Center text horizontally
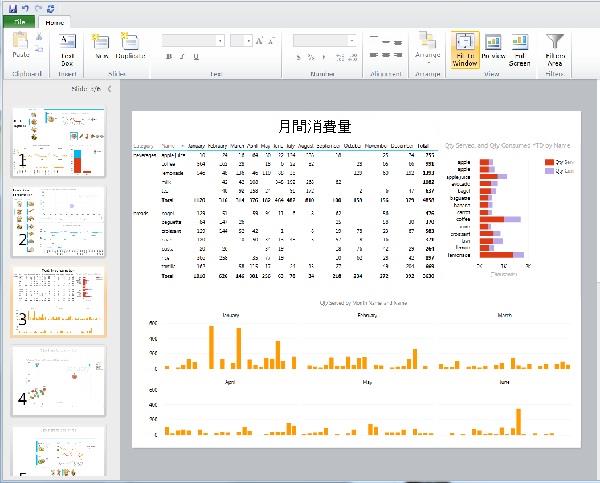The height and width of the screenshot is (483, 600). (x=386, y=55)
